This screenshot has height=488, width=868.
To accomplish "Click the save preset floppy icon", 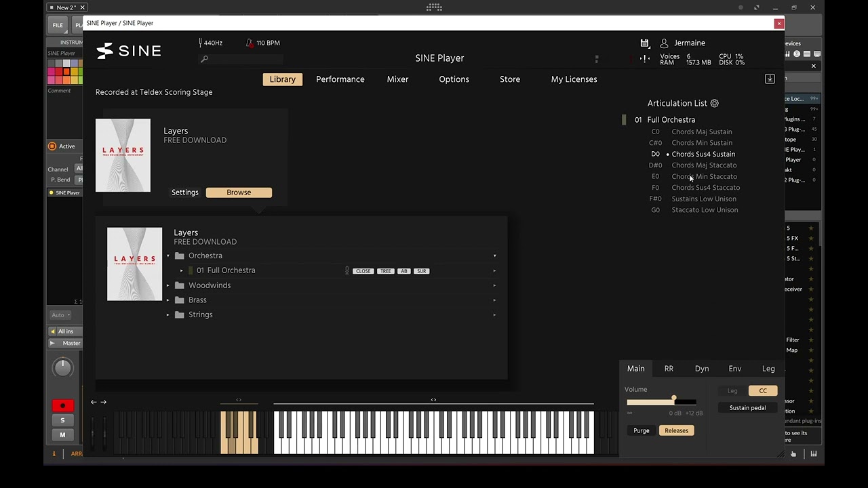I will [644, 43].
